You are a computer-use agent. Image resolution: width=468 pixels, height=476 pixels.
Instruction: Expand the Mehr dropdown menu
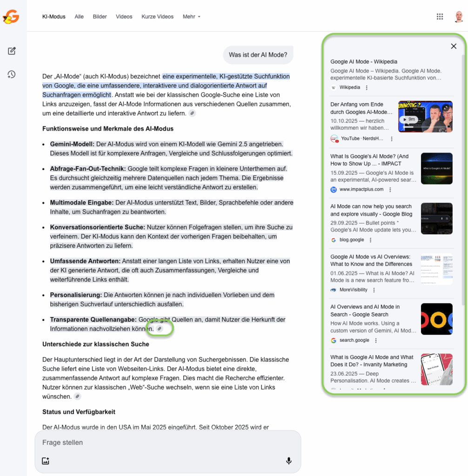(x=191, y=17)
